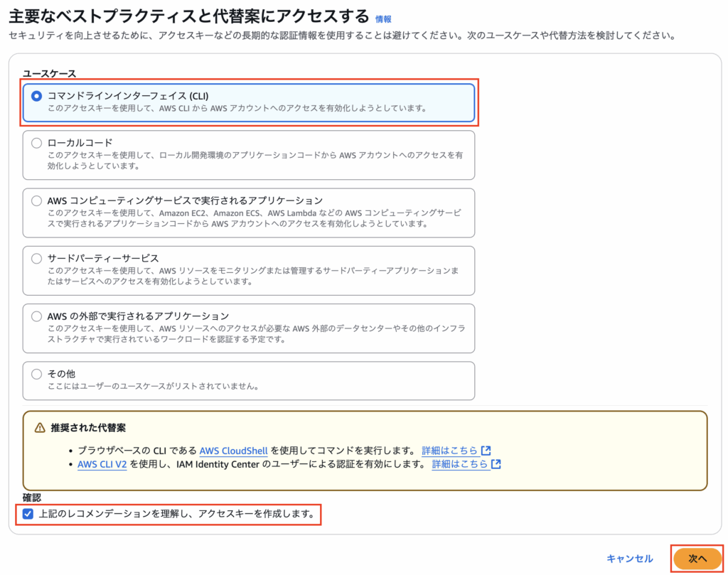Select AWS の外部で実行されるアプリケーション option
728x575 pixels.
tap(36, 316)
